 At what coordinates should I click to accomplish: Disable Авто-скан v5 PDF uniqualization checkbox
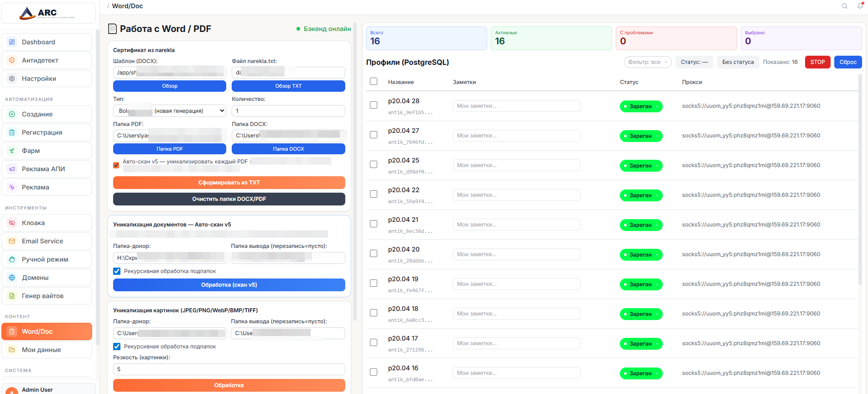click(x=116, y=165)
